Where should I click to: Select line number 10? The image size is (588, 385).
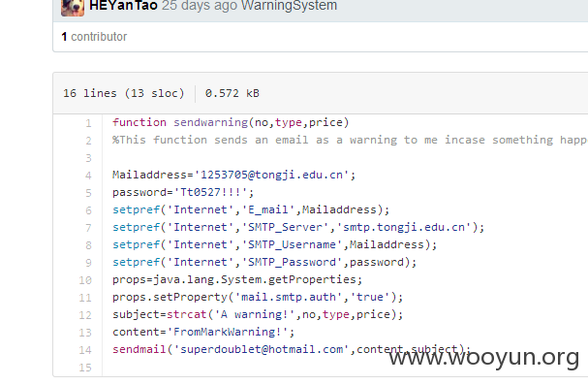pyautogui.click(x=85, y=280)
